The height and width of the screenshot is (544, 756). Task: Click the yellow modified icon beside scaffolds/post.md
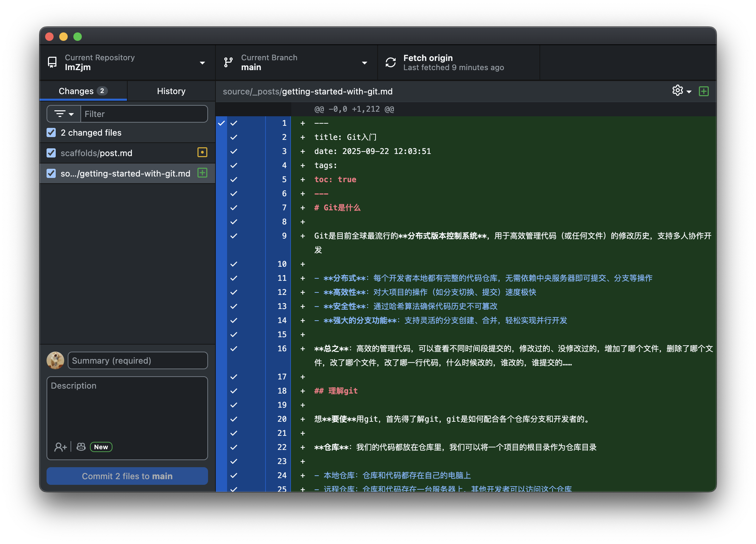click(x=202, y=153)
